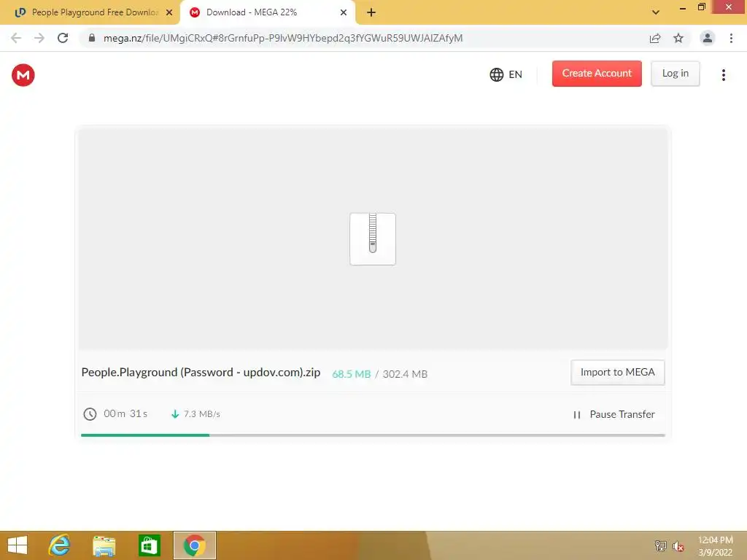Image resolution: width=747 pixels, height=560 pixels.
Task: Open the Windows Start button
Action: point(18,545)
